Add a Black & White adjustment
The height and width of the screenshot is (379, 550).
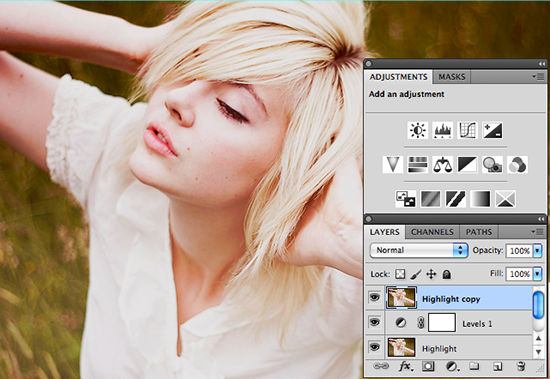click(467, 165)
